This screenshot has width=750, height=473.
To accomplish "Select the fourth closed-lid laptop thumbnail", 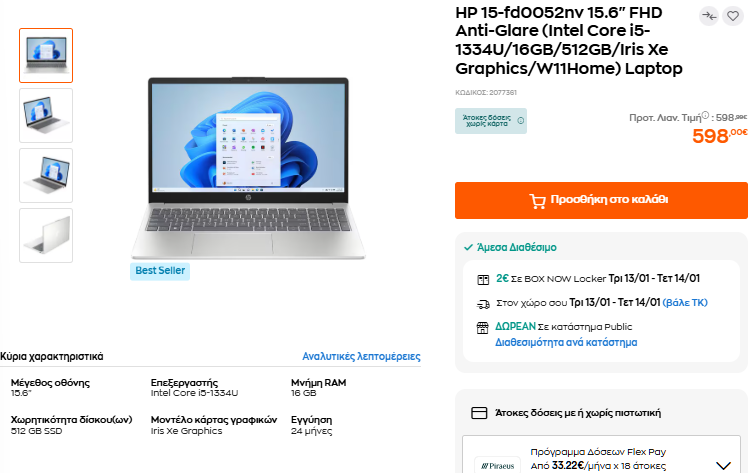I will (x=46, y=235).
